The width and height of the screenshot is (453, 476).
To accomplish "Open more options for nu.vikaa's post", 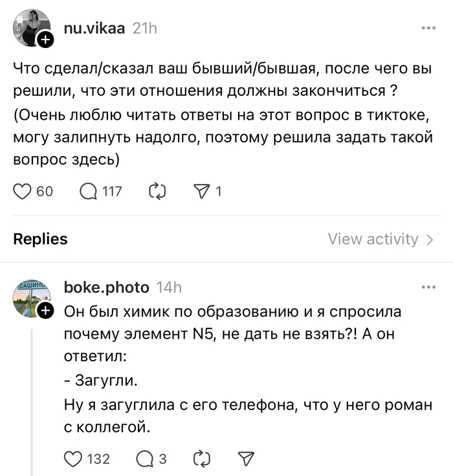I will (428, 28).
